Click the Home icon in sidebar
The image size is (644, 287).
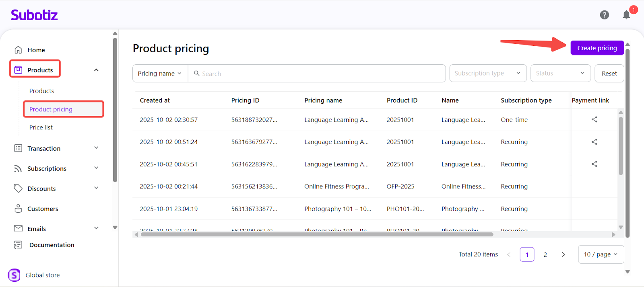(x=18, y=50)
